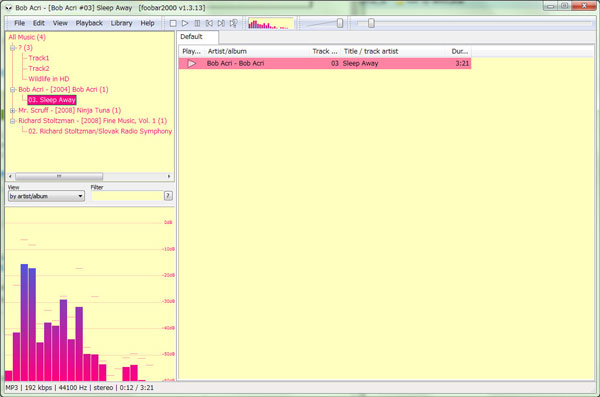Open the Help menu
The width and height of the screenshot is (600, 397).
point(147,23)
